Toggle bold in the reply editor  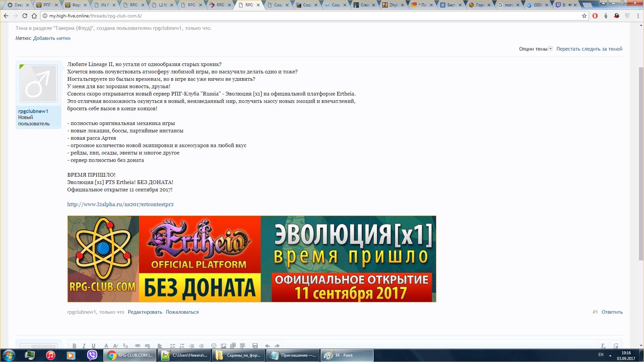click(74, 346)
